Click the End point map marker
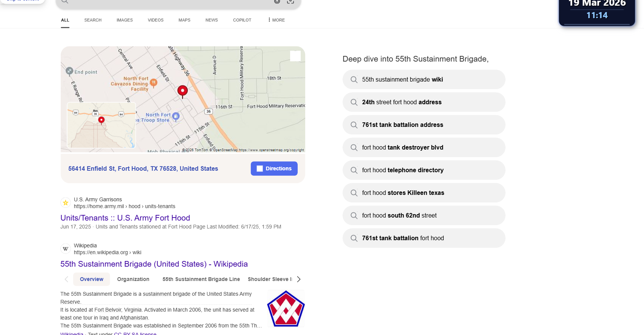The height and width of the screenshot is (335, 644). tap(69, 71)
